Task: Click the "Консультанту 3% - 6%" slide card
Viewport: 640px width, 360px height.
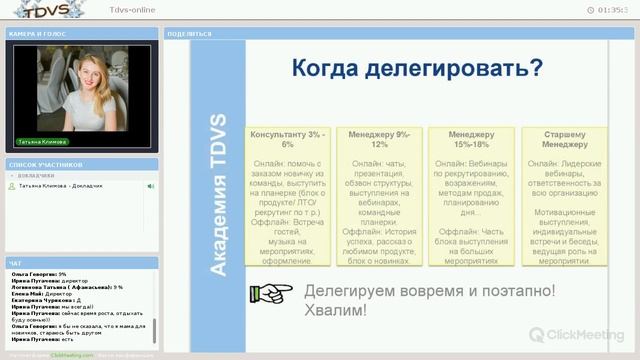Action: coord(288,197)
